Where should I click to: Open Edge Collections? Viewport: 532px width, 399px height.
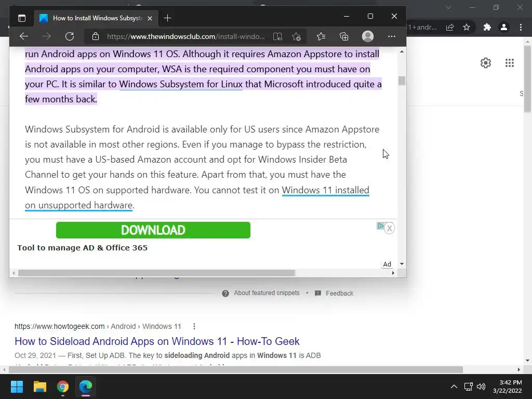coord(344,36)
